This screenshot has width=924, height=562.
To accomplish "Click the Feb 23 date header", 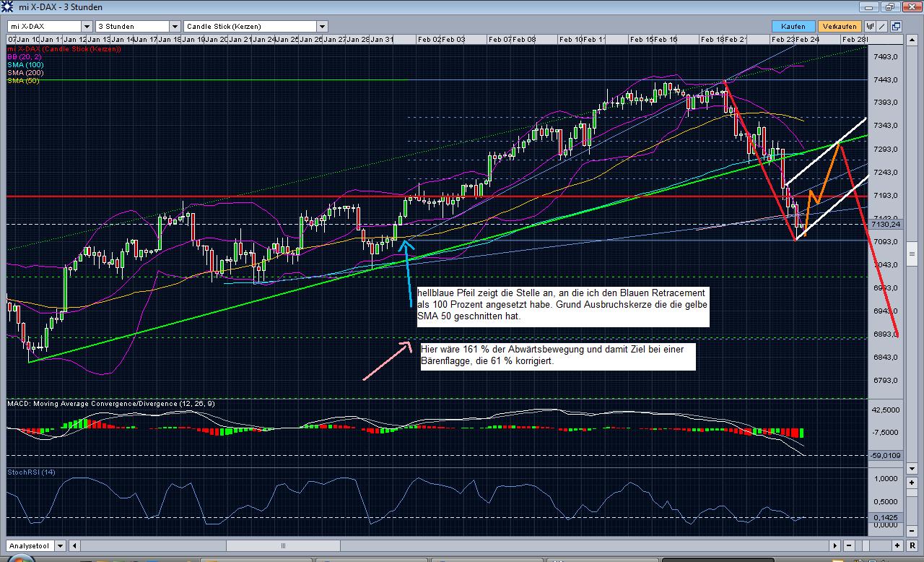I will [x=783, y=39].
